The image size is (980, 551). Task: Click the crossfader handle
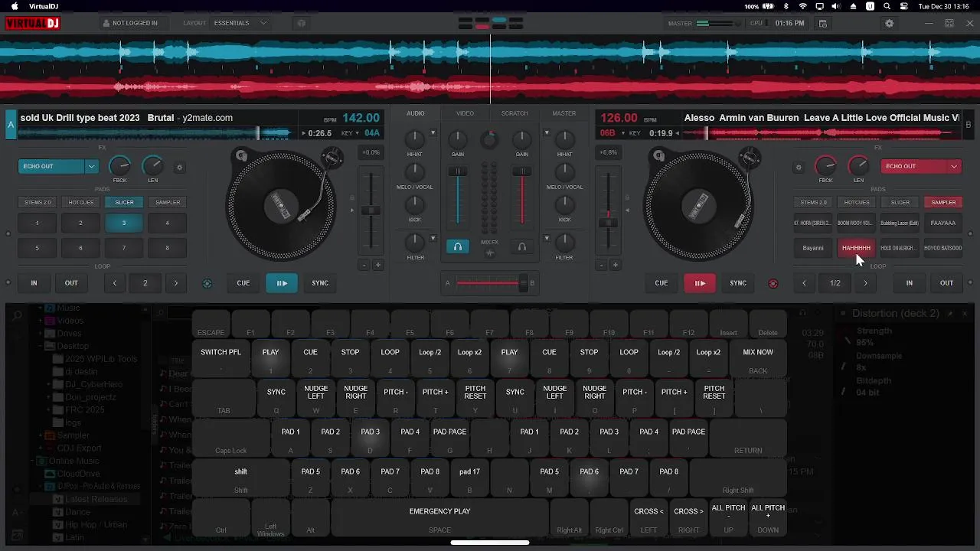(524, 283)
